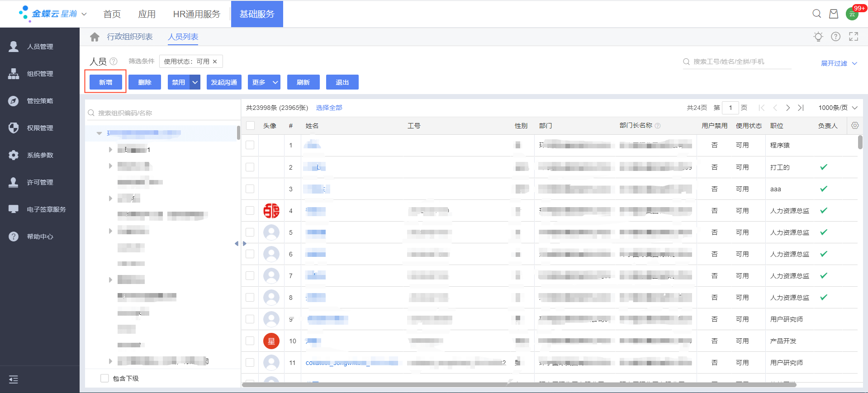Toggle the select-all header checkbox
This screenshot has height=393, width=868.
coord(250,126)
